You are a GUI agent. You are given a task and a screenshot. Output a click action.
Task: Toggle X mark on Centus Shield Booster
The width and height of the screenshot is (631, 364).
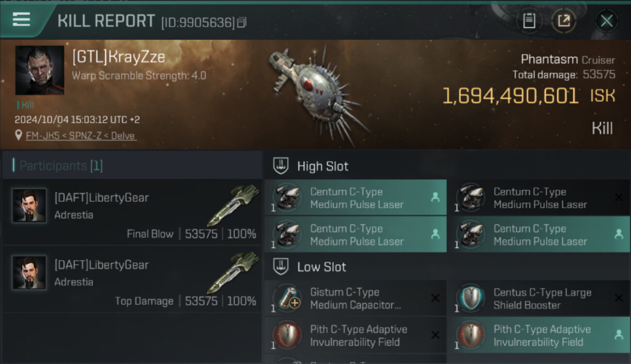click(618, 298)
